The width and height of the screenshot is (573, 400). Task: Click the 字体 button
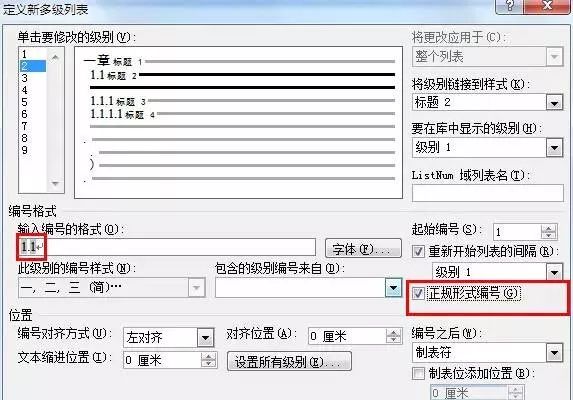point(363,249)
